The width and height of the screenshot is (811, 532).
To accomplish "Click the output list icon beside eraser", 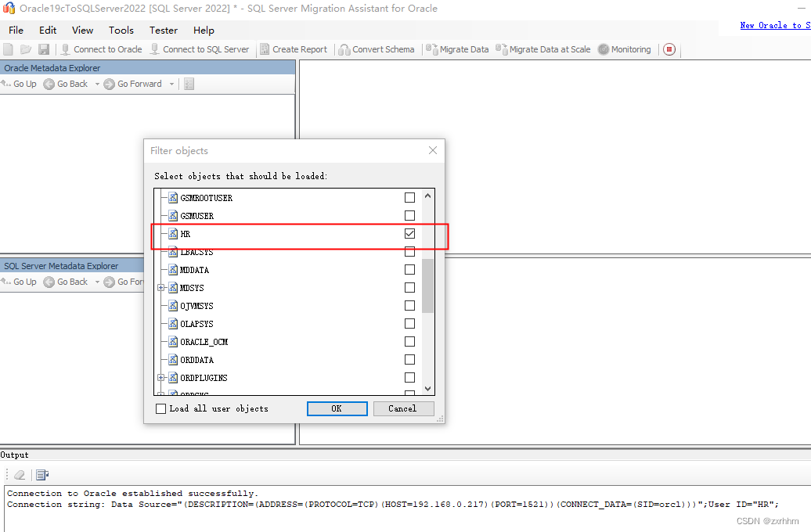I will click(x=42, y=475).
